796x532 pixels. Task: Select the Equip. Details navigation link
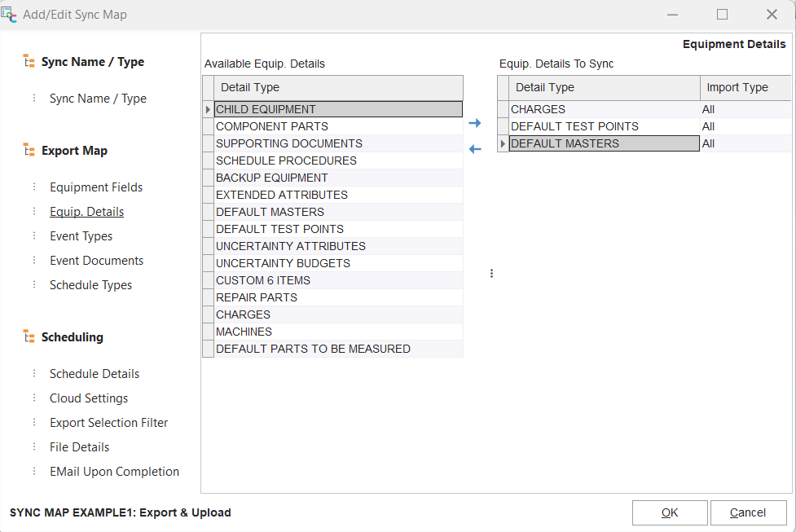pos(86,212)
